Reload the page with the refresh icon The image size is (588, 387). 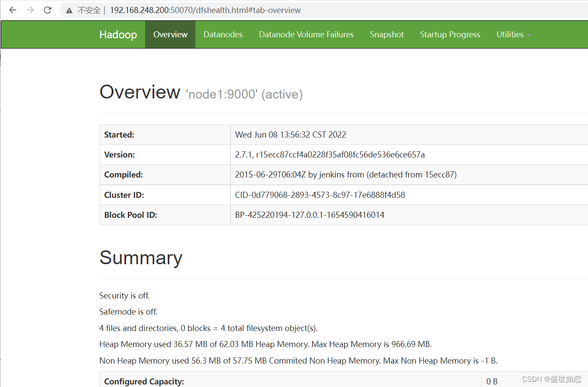click(x=48, y=10)
